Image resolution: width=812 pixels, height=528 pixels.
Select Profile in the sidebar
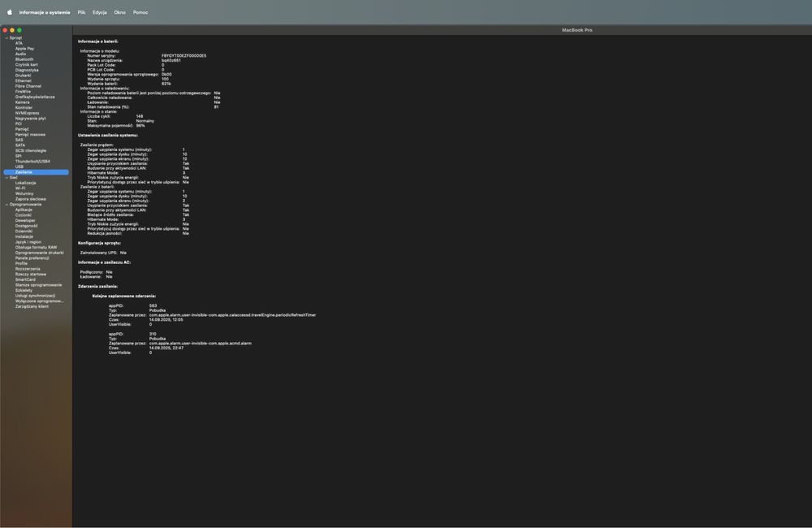pos(21,264)
